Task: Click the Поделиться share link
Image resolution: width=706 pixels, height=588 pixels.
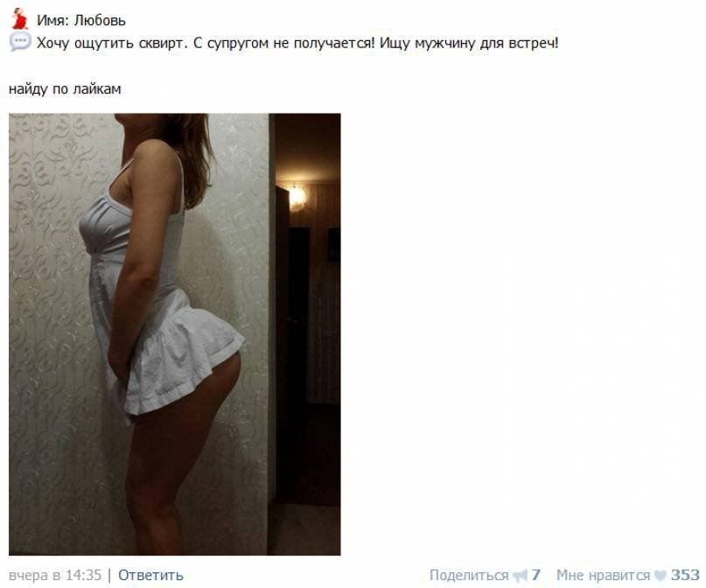Action: point(469,575)
